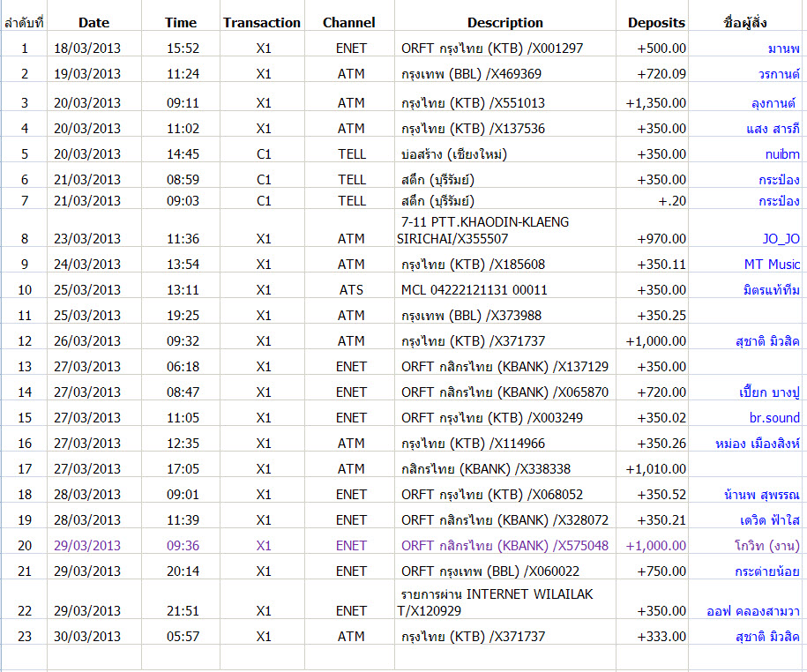807x672 pixels.
Task: Click name cell nuibm
Action: [x=782, y=154]
